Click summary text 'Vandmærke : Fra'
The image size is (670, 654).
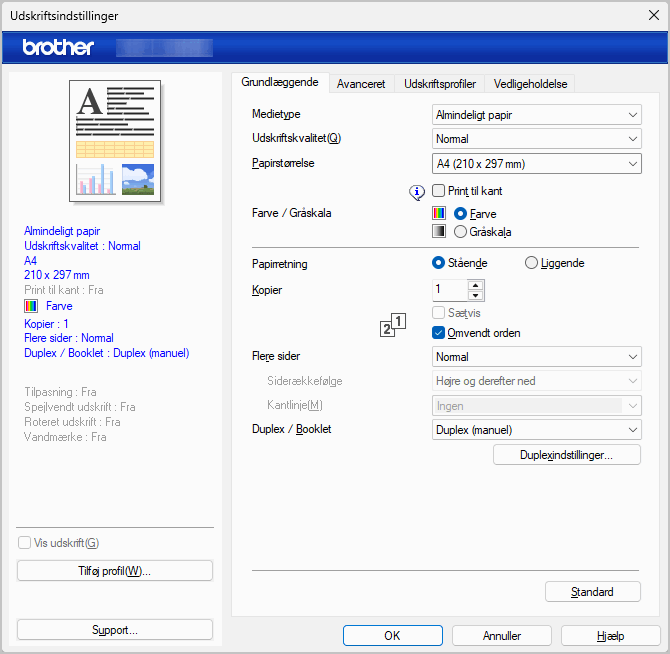click(x=65, y=437)
